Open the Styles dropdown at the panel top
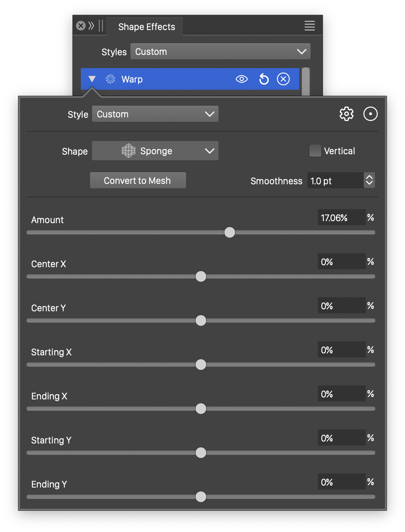Viewport: 405px width, 532px height. 220,52
